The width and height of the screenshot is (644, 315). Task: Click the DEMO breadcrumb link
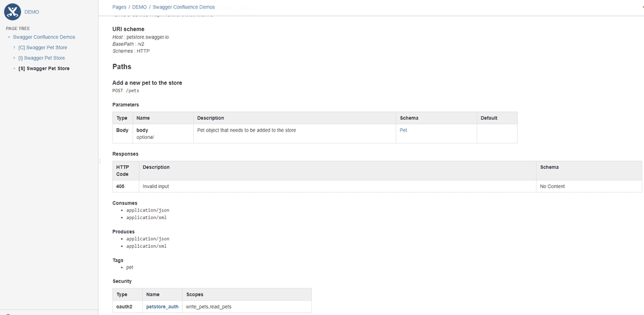pos(139,7)
